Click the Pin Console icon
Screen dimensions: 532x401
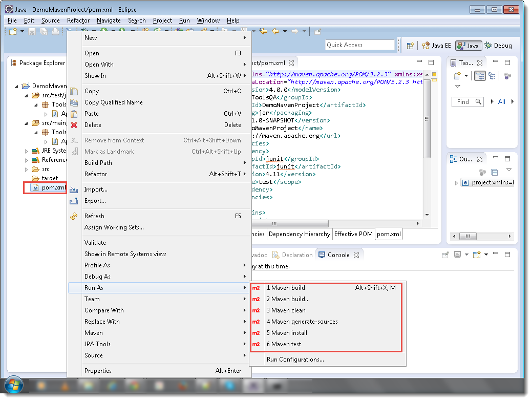(x=445, y=255)
